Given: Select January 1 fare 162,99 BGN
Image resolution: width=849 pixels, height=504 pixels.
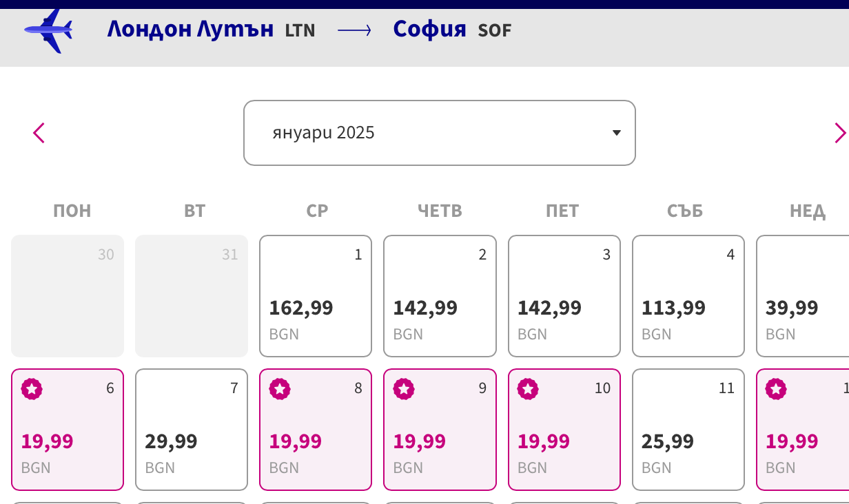Looking at the screenshot, I should [x=316, y=296].
